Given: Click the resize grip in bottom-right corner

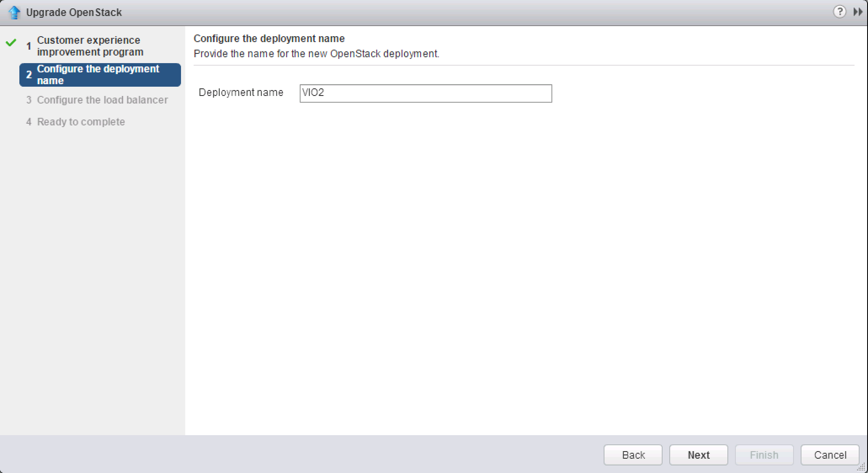Looking at the screenshot, I should 861,467.
